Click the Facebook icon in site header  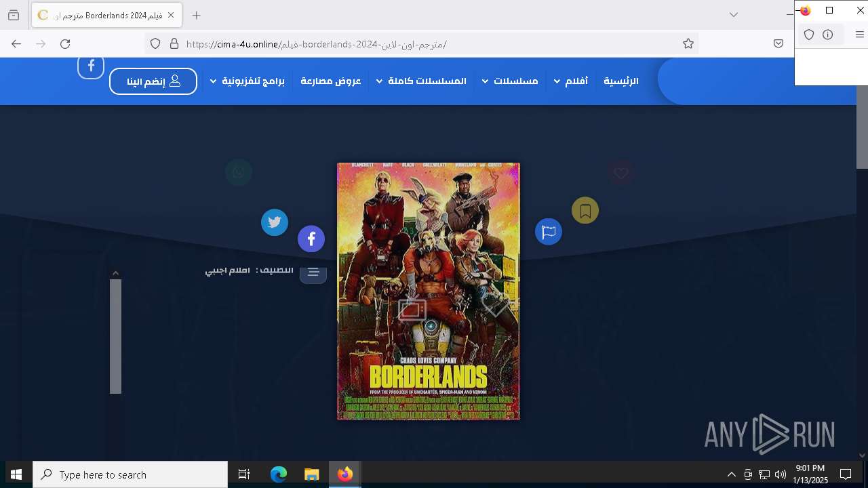[x=91, y=66]
